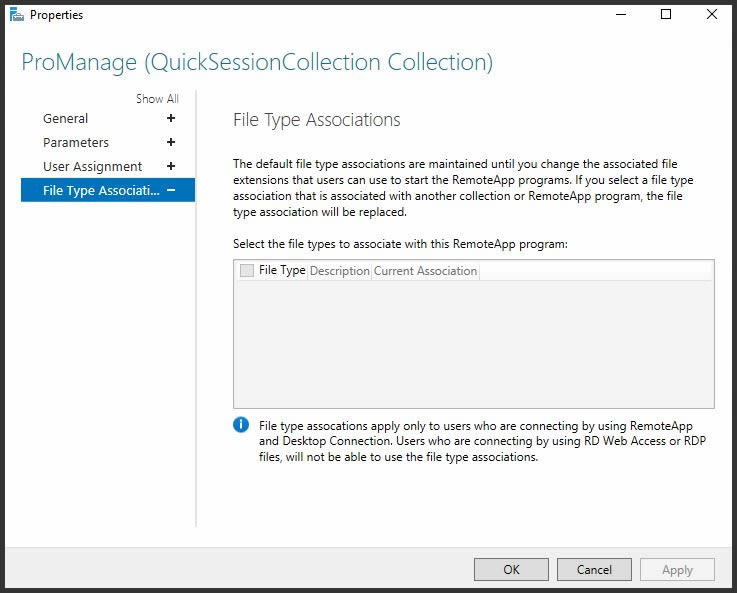Click the Properties window title icon

click(16, 15)
